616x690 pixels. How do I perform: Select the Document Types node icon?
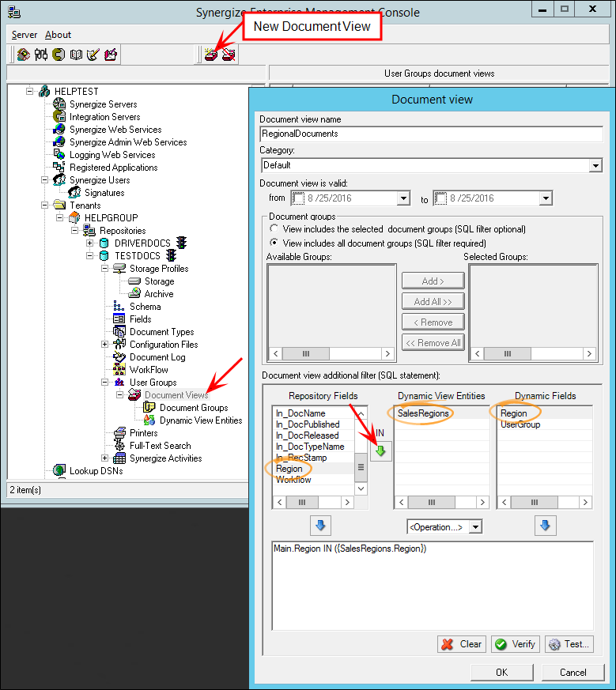tap(119, 331)
